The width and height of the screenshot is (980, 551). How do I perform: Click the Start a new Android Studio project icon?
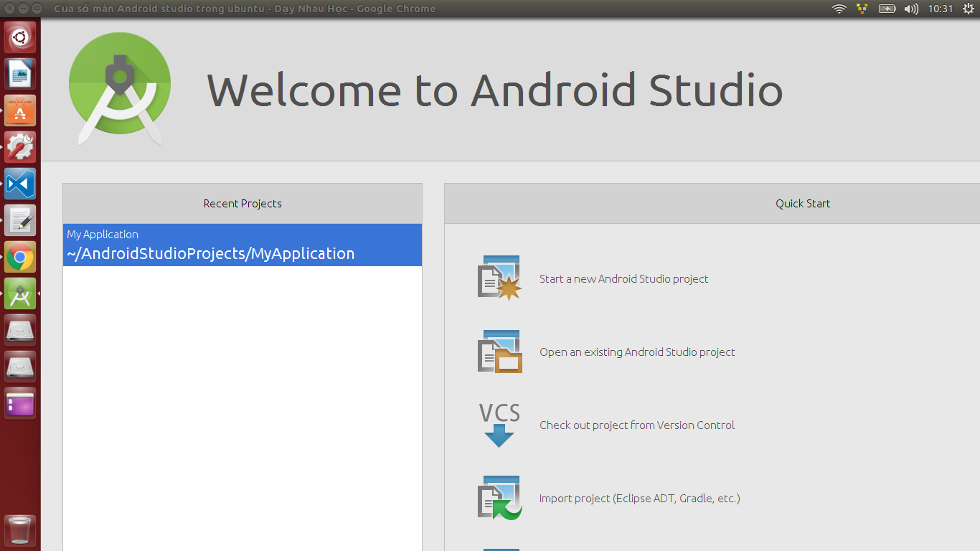pyautogui.click(x=499, y=278)
